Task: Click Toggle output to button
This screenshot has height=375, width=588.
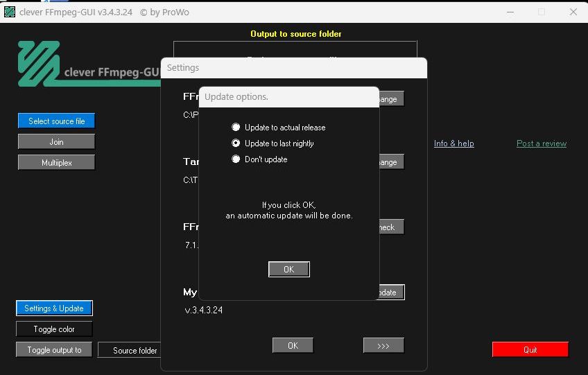Action: tap(54, 350)
